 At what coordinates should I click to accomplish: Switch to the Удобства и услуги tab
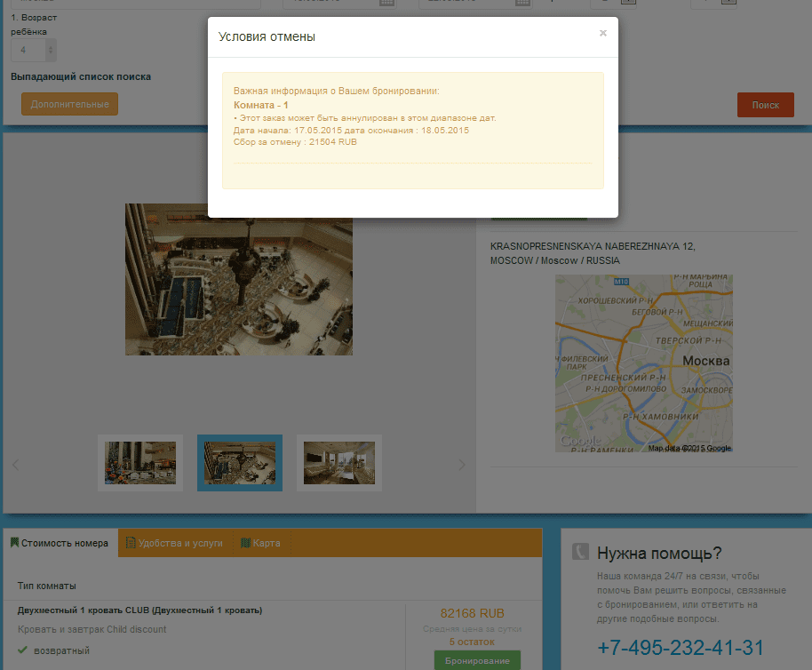(174, 543)
